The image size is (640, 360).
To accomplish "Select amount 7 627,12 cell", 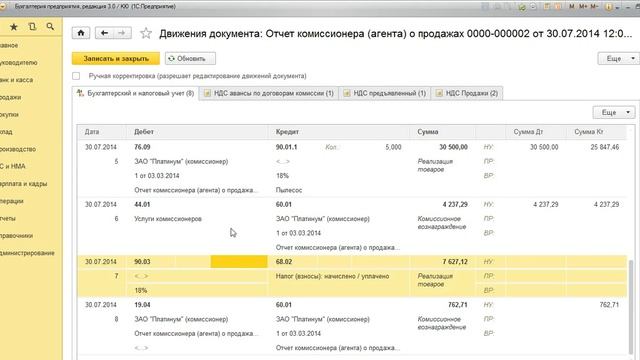I will pyautogui.click(x=455, y=262).
